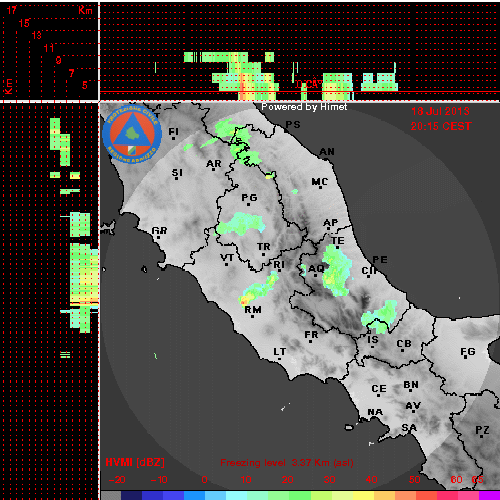Click the NA city label on map
The width and height of the screenshot is (500, 500).
375,412
